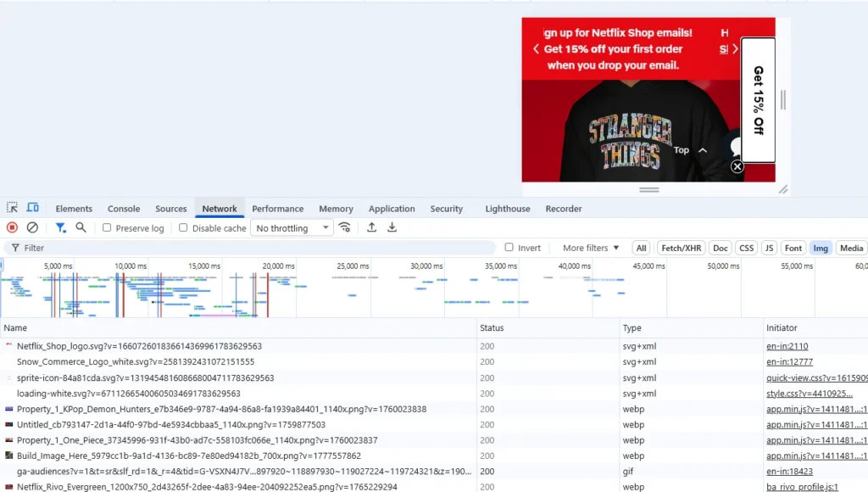Toggle the network filter funnel icon
The height and width of the screenshot is (492, 868).
click(61, 227)
